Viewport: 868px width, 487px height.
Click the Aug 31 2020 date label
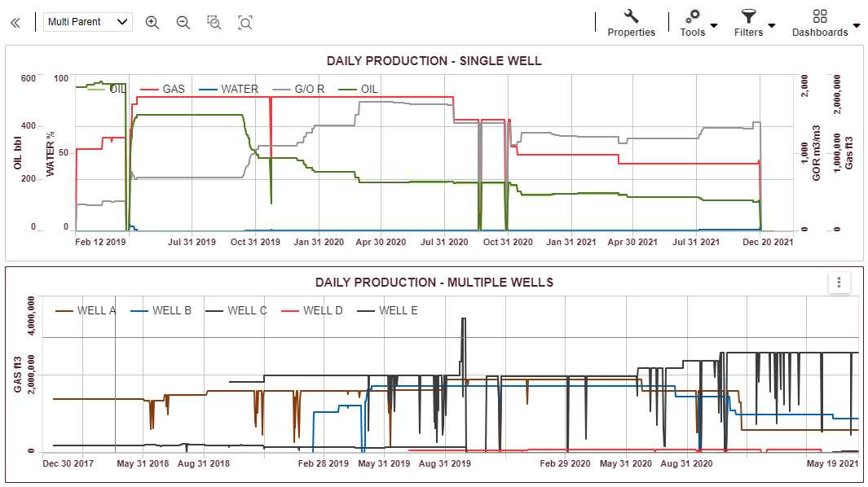pyautogui.click(x=686, y=463)
